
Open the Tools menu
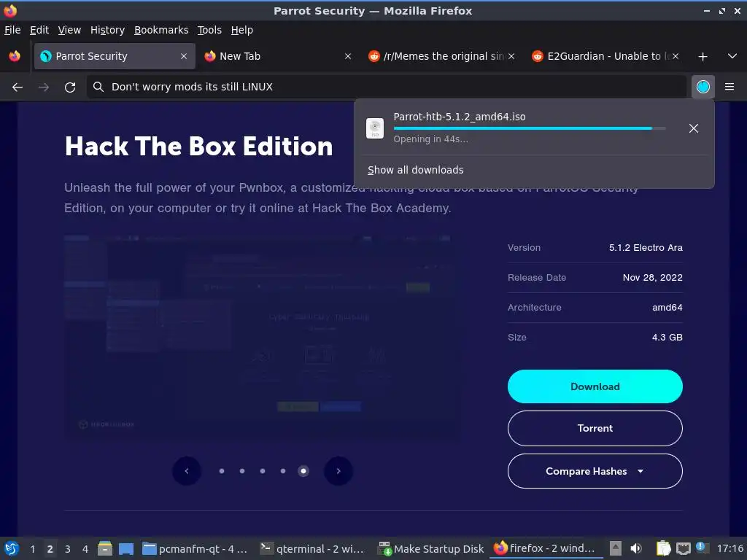click(x=209, y=30)
